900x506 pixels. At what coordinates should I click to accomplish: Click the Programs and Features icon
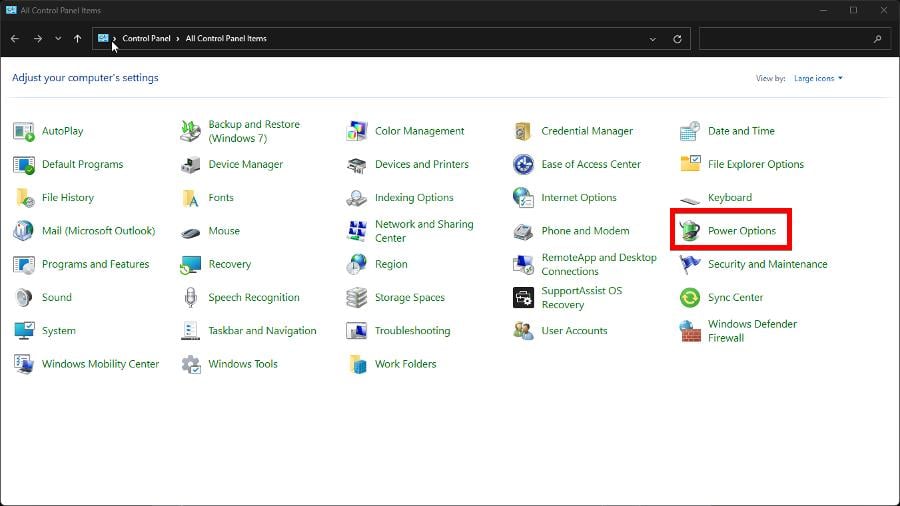[24, 264]
